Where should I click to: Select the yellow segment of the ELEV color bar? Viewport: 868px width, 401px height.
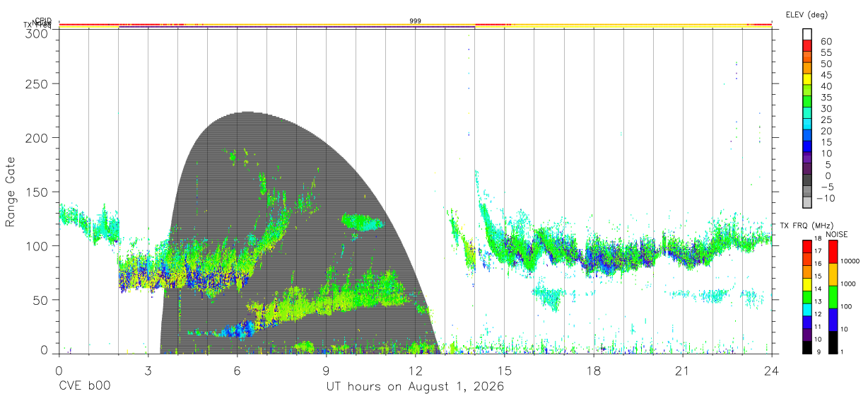(x=808, y=79)
